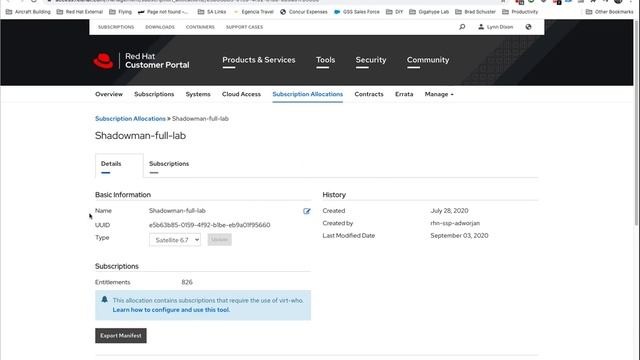The width and height of the screenshot is (640, 360).
Task: Open the Community navigation menu
Action: pyautogui.click(x=428, y=60)
